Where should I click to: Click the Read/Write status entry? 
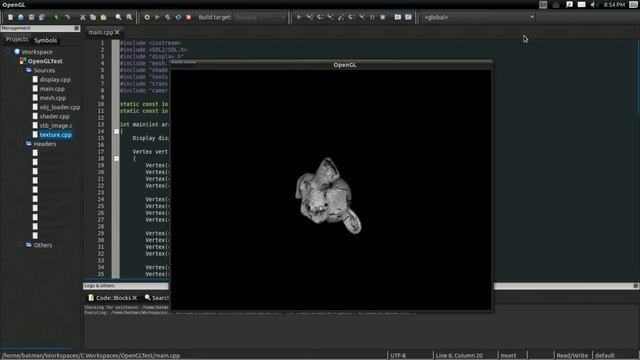tap(572, 356)
